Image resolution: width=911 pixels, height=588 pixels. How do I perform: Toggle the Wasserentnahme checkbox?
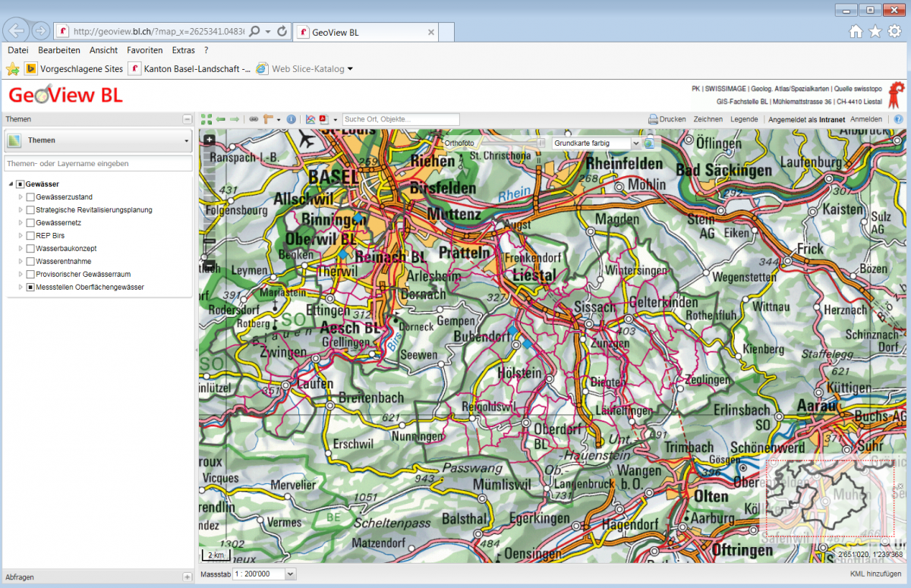30,262
